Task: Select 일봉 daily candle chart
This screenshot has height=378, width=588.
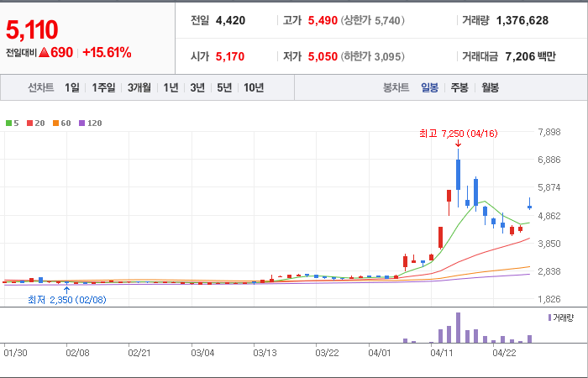Action: [x=429, y=87]
